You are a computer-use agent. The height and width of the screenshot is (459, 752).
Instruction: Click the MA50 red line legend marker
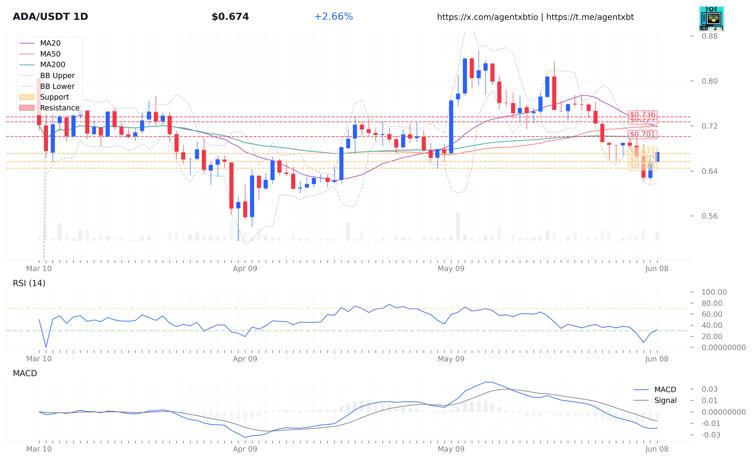[26, 54]
